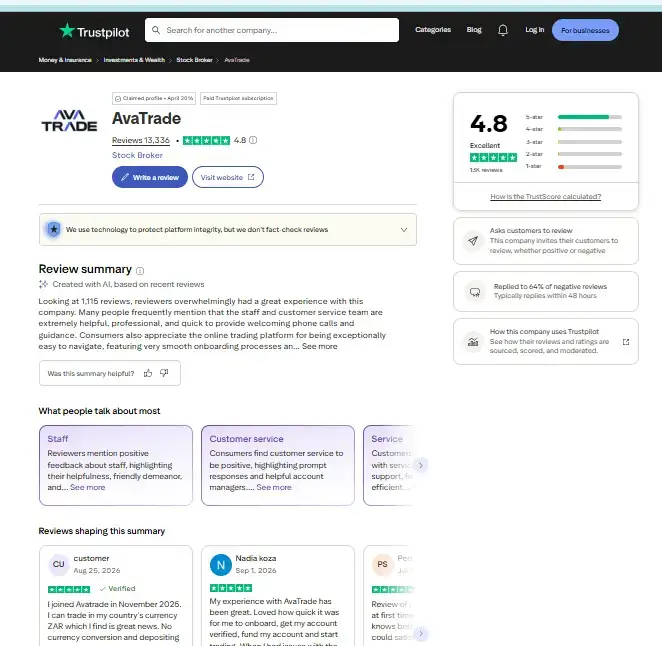Open Reviews 13,336 link
The height and width of the screenshot is (646, 662).
(x=141, y=141)
